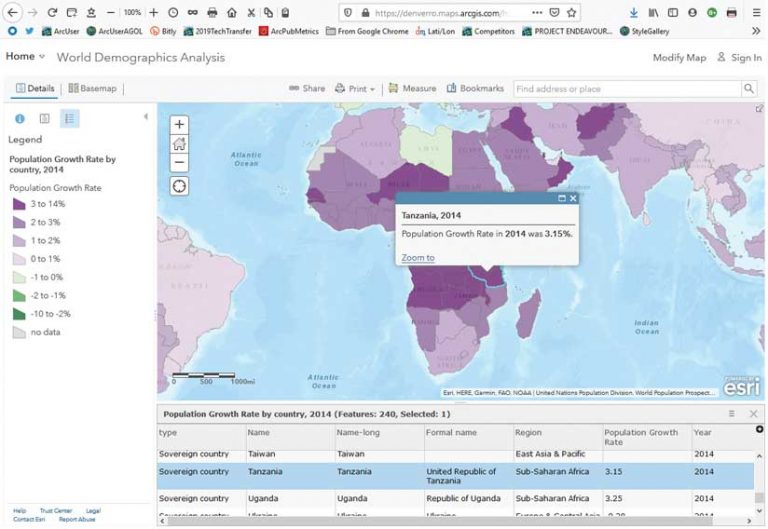Switch to the Details tab

coord(34,89)
